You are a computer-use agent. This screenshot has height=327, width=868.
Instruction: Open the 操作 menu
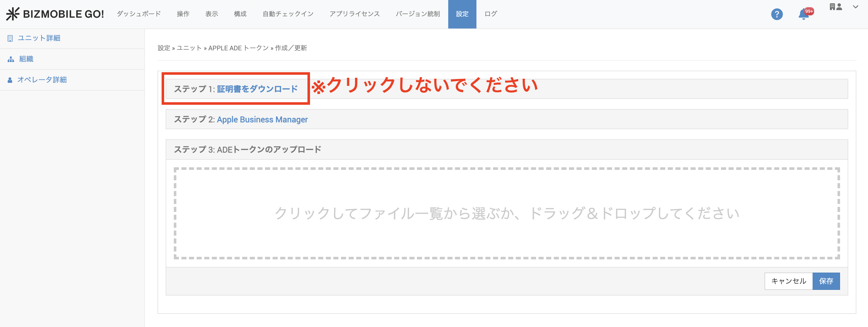tap(183, 14)
